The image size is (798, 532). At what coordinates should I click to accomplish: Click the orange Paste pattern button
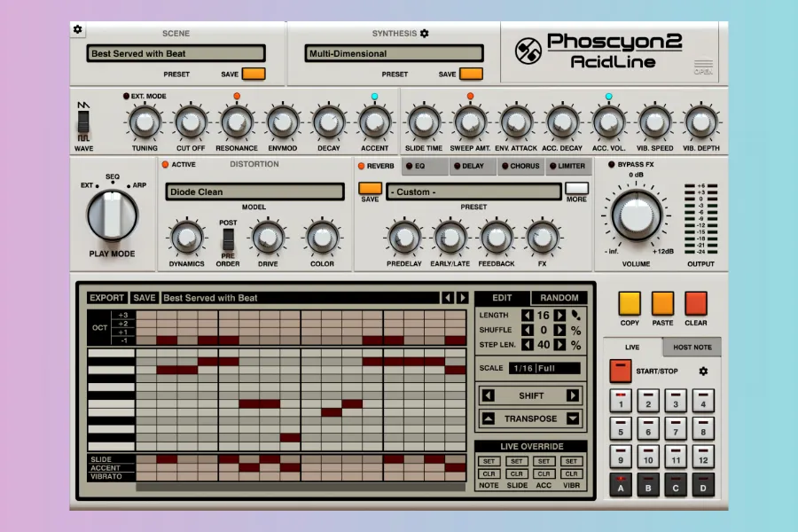pos(662,303)
